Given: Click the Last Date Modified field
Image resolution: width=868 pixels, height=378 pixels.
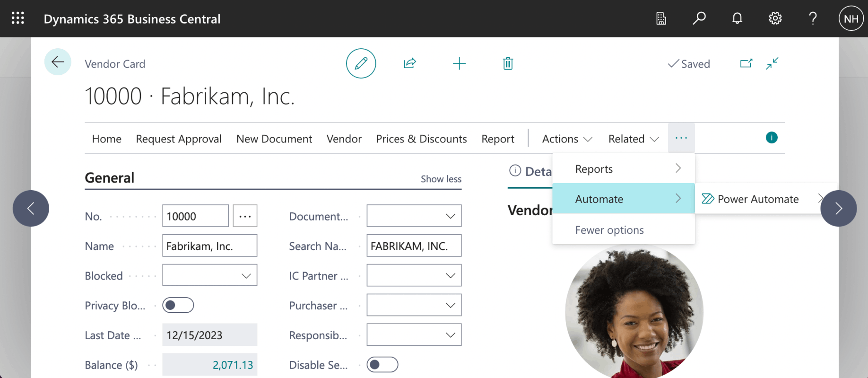Looking at the screenshot, I should click(x=209, y=335).
